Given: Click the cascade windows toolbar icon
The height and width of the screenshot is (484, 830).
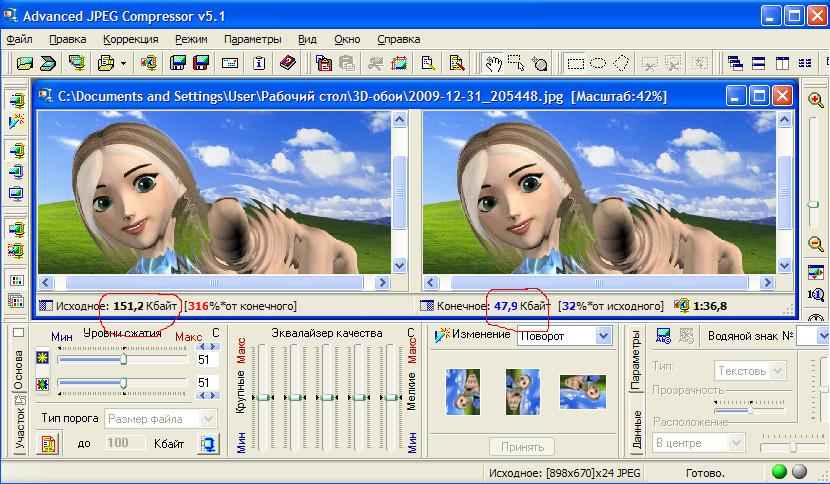Looking at the screenshot, I should pyautogui.click(x=735, y=64).
